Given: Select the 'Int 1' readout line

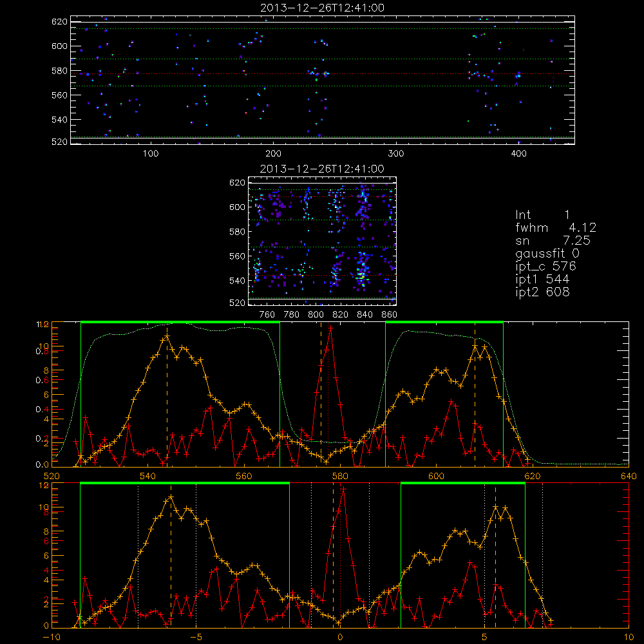Looking at the screenshot, I should [542, 215].
